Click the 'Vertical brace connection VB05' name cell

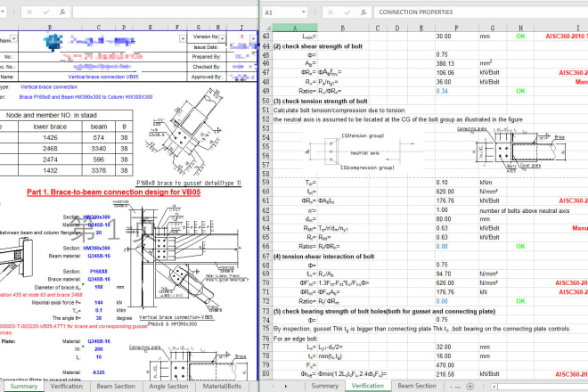pos(103,77)
